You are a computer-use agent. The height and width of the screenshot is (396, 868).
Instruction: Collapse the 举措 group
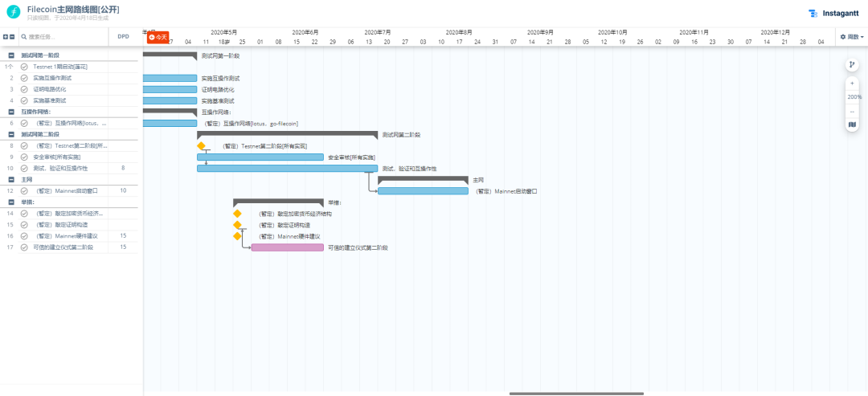coord(11,202)
